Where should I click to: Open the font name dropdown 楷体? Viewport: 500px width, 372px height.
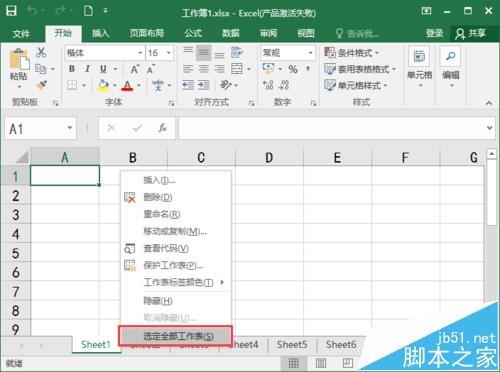coord(140,53)
